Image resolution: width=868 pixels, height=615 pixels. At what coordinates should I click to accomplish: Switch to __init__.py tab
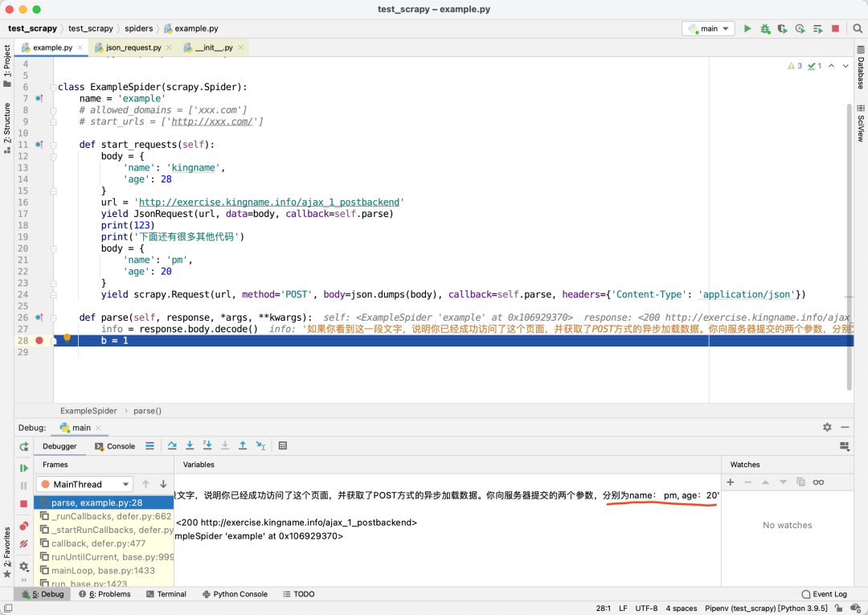coord(214,47)
